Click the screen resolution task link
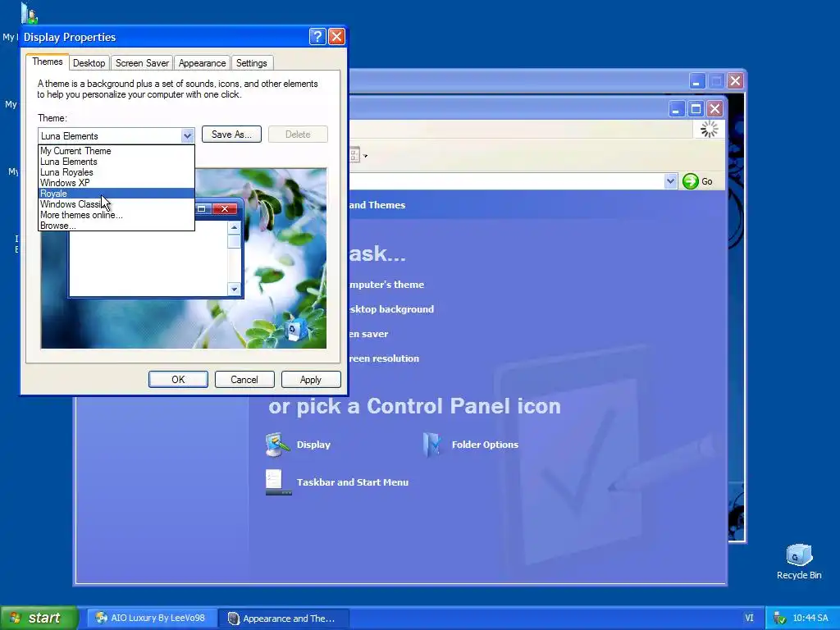The width and height of the screenshot is (840, 630). [x=384, y=358]
